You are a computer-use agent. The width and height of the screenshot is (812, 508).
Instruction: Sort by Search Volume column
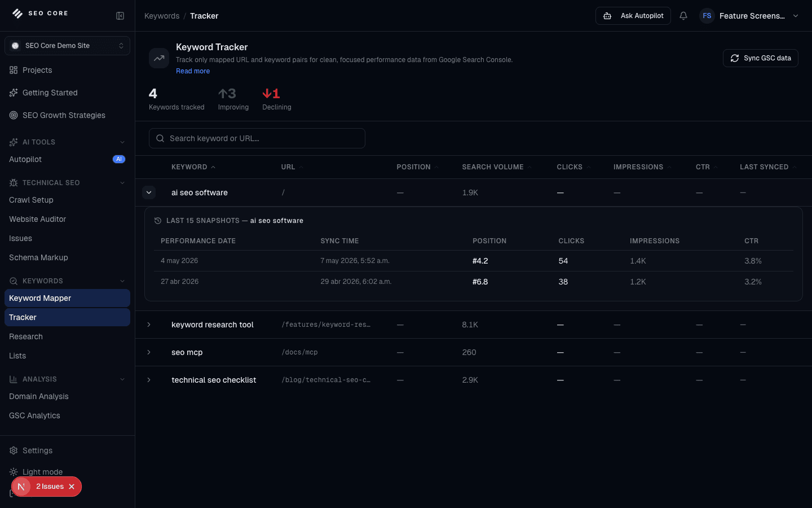pyautogui.click(x=496, y=167)
